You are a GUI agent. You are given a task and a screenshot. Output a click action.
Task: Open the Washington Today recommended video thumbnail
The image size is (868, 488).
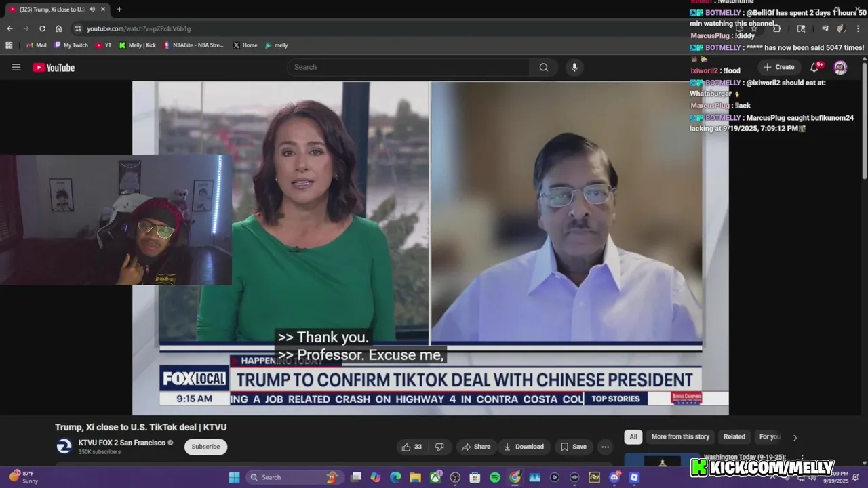pyautogui.click(x=662, y=461)
